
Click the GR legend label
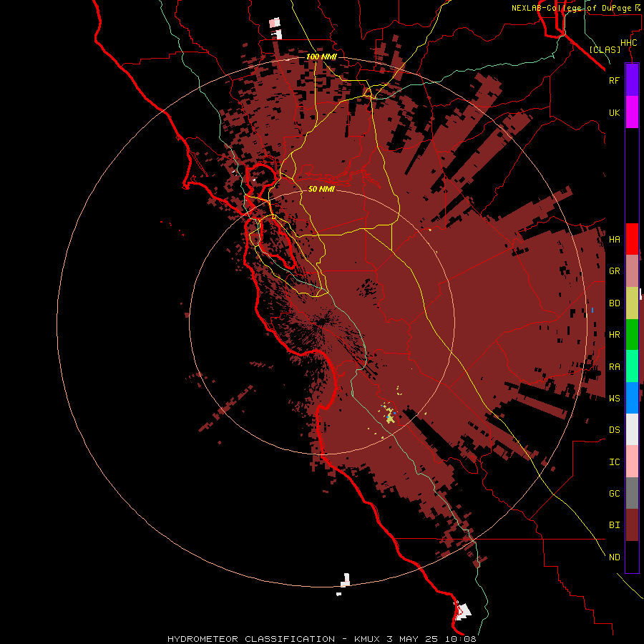point(614,271)
